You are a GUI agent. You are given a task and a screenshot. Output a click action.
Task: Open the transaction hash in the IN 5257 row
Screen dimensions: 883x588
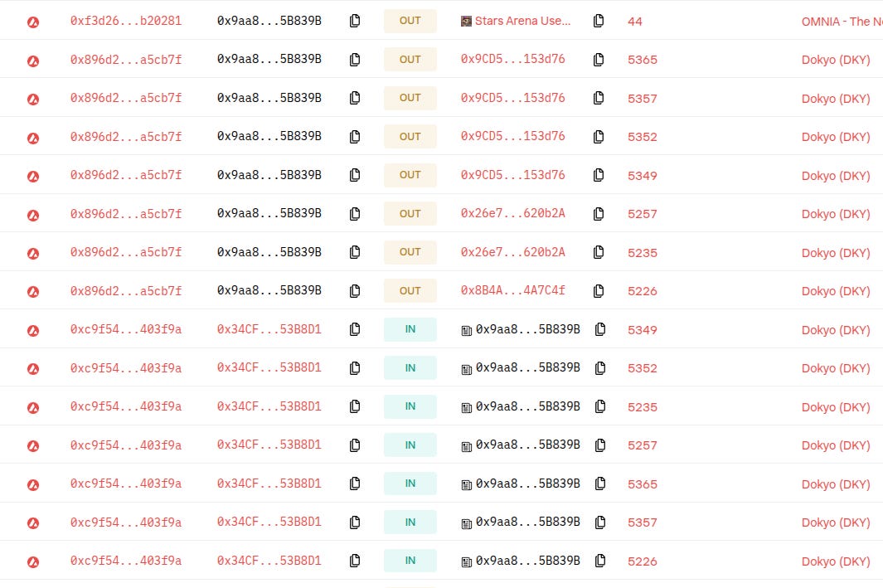(x=126, y=445)
